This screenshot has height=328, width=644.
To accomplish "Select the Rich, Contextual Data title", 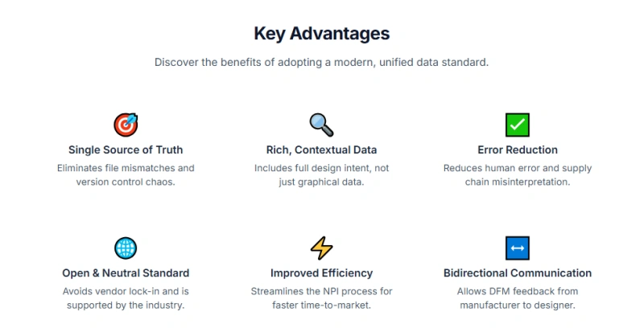I will [x=321, y=150].
